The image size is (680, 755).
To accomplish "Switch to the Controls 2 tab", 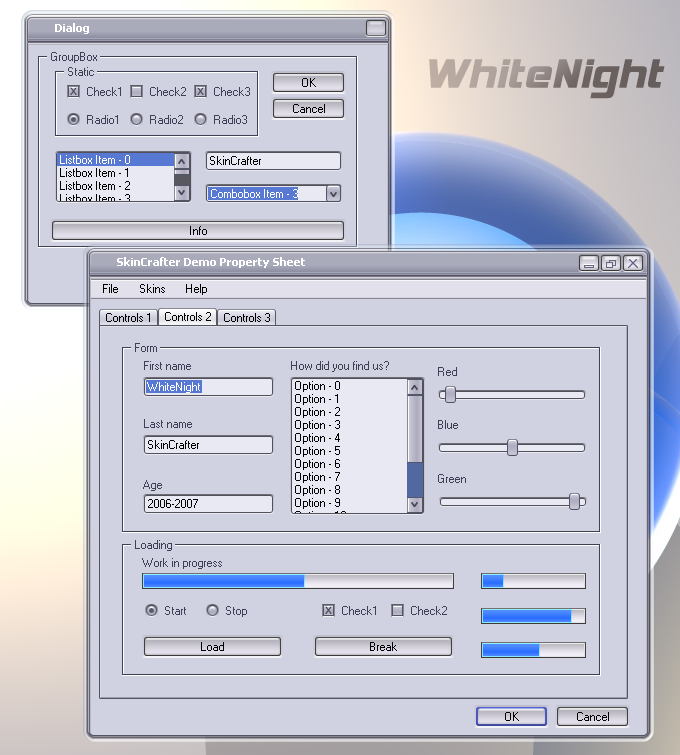I will (x=187, y=317).
